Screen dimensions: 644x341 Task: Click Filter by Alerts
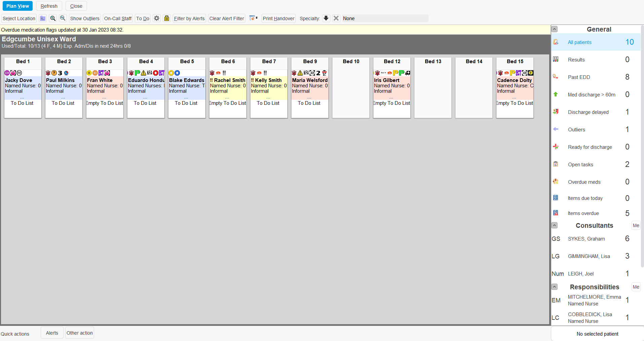(189, 18)
